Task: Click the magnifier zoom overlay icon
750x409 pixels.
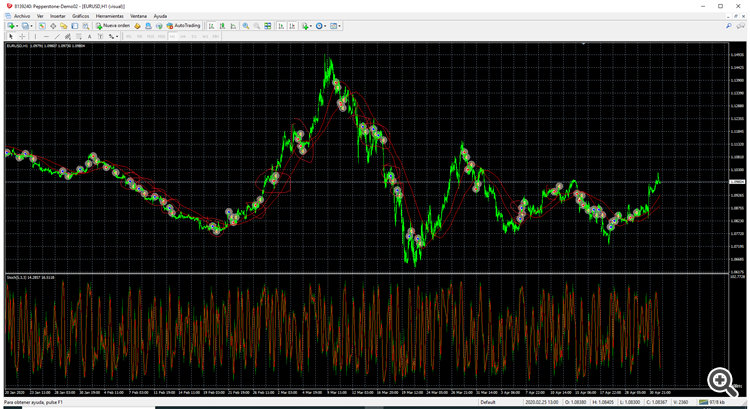Action: (x=722, y=382)
